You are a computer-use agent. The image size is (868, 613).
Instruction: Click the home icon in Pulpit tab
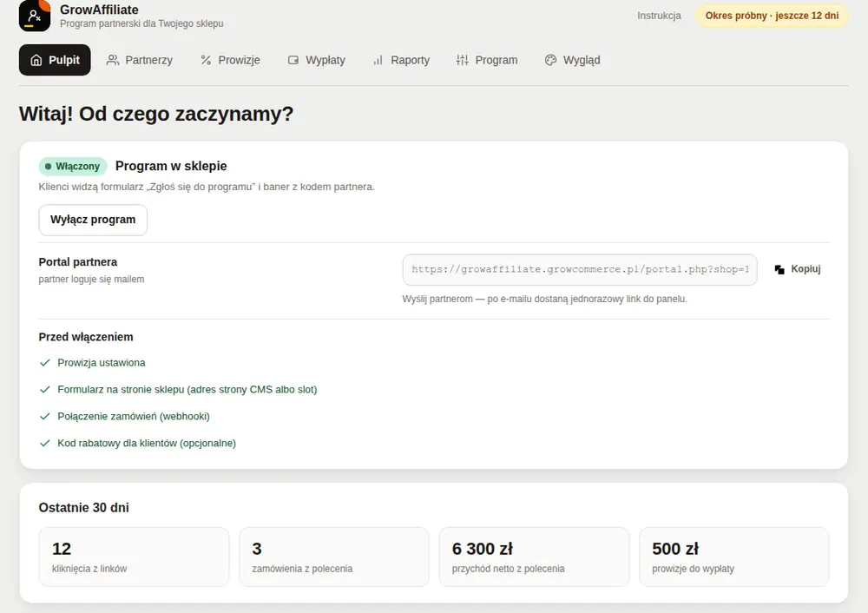36,60
